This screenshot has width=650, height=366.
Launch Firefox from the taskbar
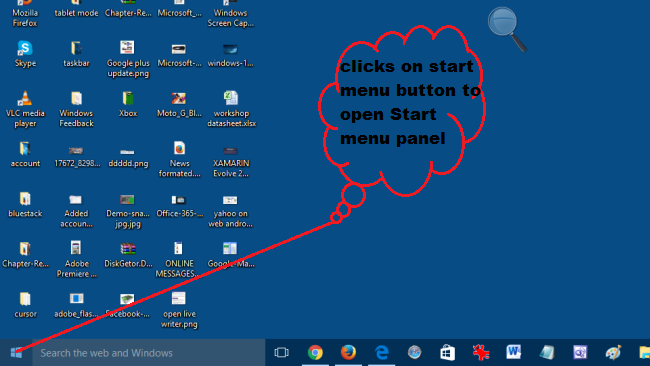pyautogui.click(x=348, y=353)
